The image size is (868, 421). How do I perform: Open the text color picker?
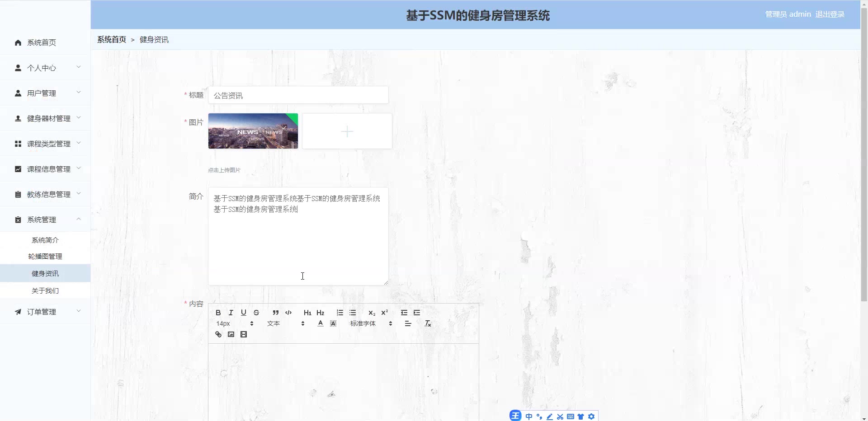pos(321,323)
